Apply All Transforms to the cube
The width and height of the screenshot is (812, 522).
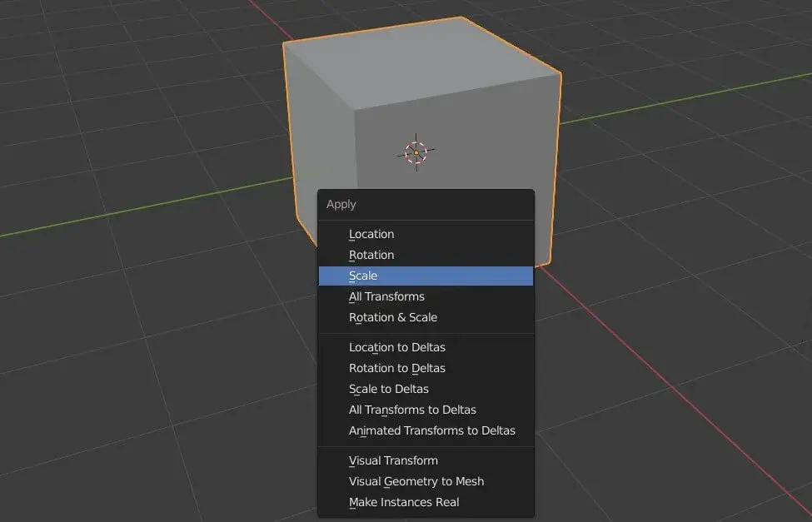pos(426,296)
